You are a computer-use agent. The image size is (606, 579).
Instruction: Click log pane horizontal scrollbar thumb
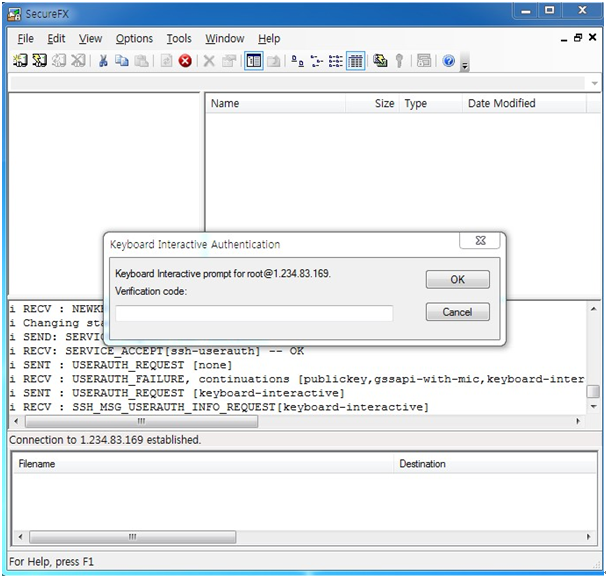pyautogui.click(x=141, y=421)
